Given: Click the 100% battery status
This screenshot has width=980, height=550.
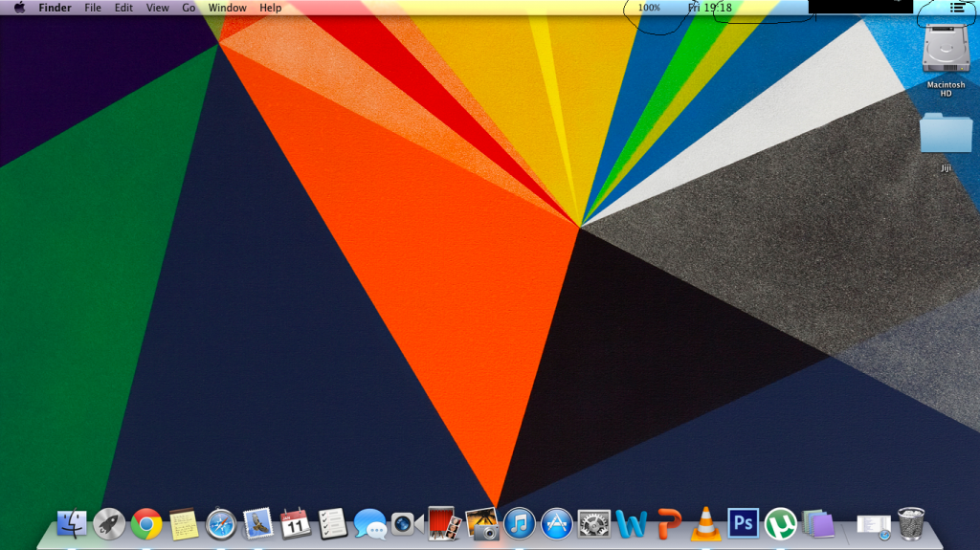Looking at the screenshot, I should coord(649,8).
